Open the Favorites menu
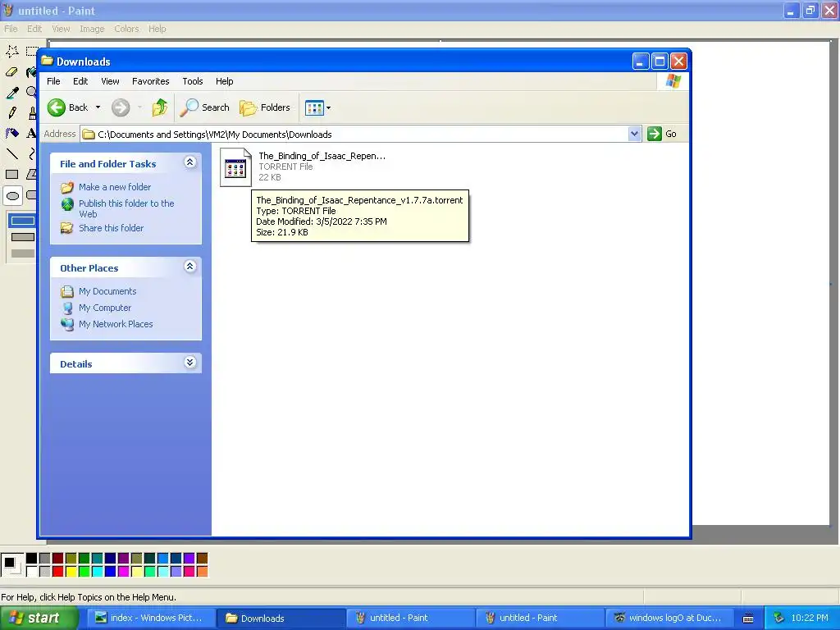Viewport: 840px width, 630px height. 151,81
